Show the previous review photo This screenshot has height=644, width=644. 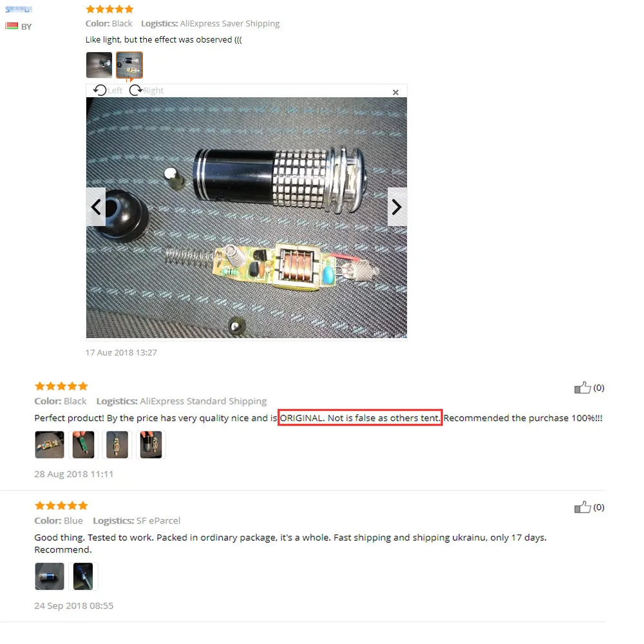point(96,207)
